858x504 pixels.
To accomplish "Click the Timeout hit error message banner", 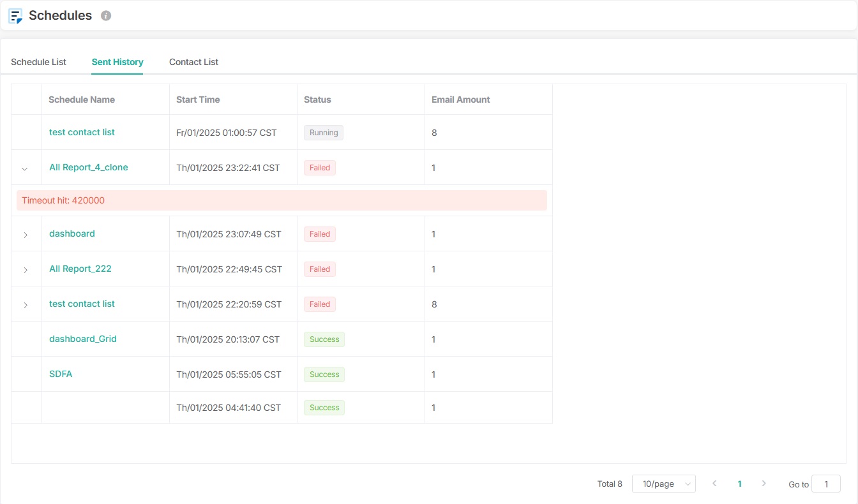I will coord(281,200).
